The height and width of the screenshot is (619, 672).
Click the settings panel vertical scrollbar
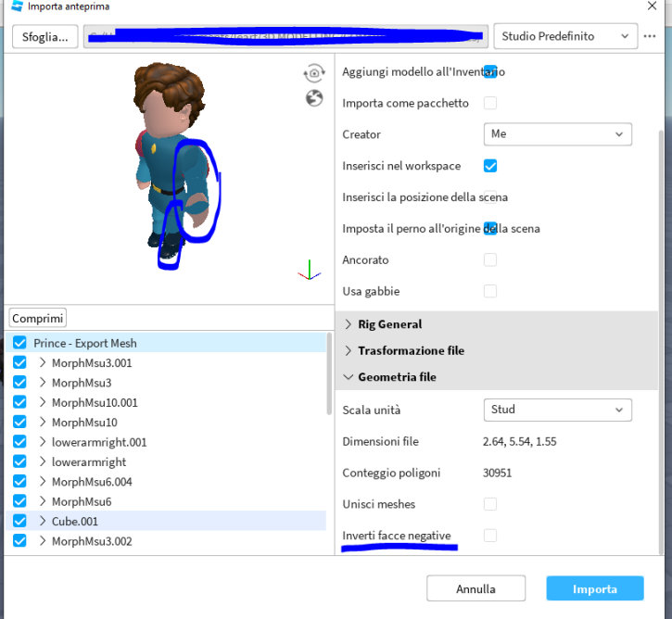[x=661, y=343]
